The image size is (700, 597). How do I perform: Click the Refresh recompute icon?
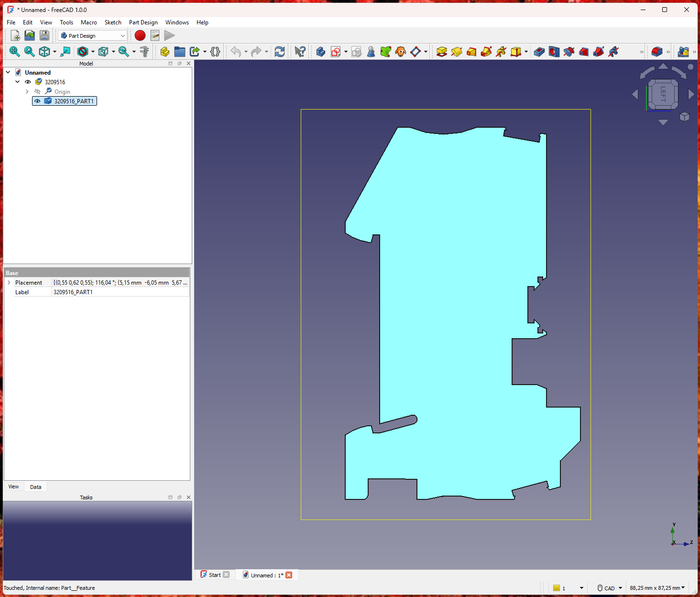coord(280,52)
